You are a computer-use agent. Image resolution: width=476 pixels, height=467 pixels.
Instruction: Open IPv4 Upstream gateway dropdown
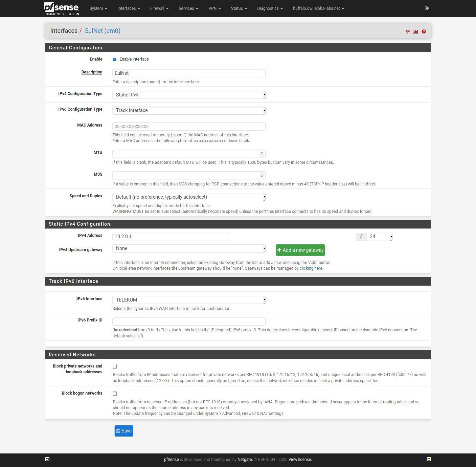[x=189, y=249]
